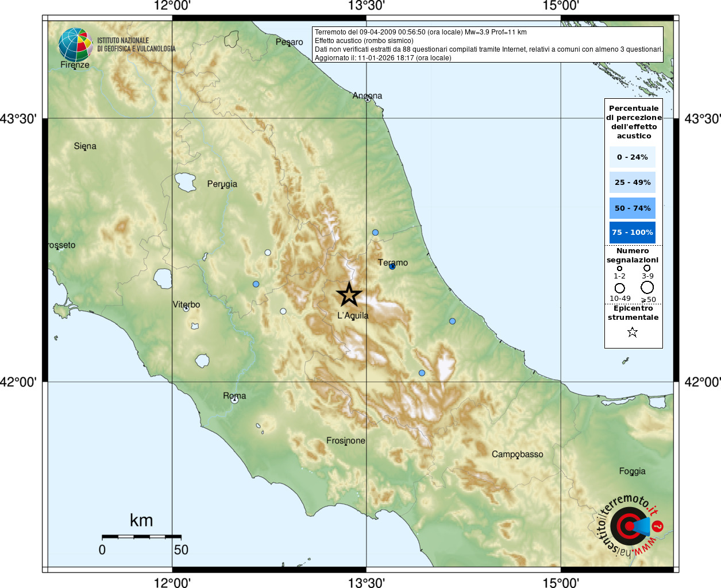Click the ISTITUTO NAZIONALE DI GEOFISICA E VULCANOLOGIA text
Viewport: 721px width, 588px height.
[136, 45]
